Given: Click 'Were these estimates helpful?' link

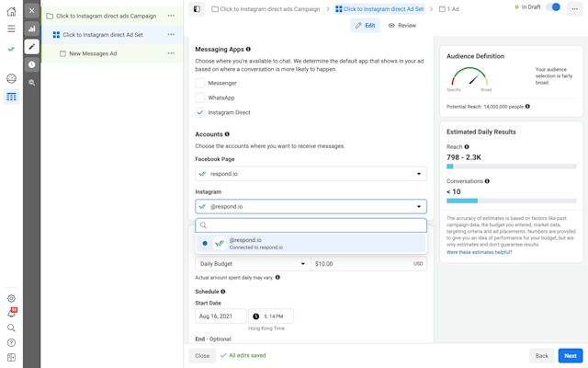Looking at the screenshot, I should (x=479, y=252).
